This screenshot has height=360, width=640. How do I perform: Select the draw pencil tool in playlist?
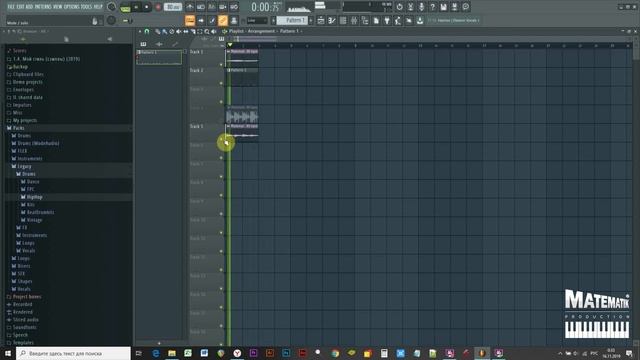(158, 31)
